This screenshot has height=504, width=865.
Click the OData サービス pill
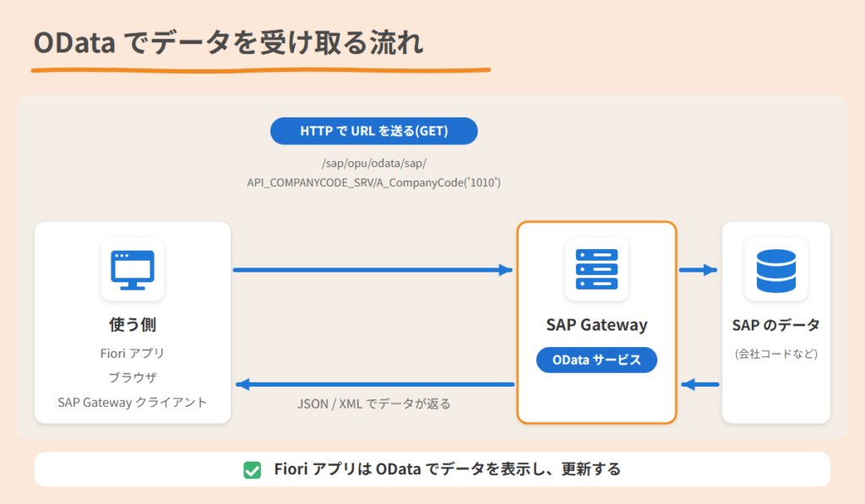tap(596, 360)
